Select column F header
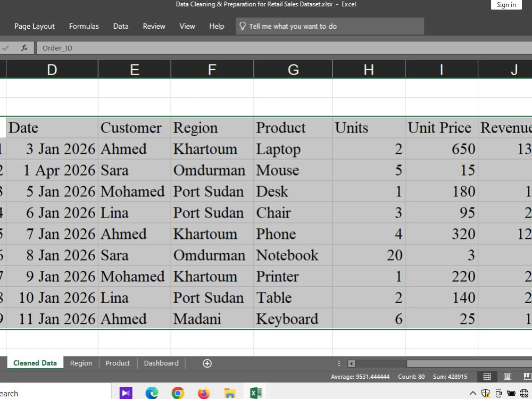The height and width of the screenshot is (399, 532). pyautogui.click(x=212, y=70)
